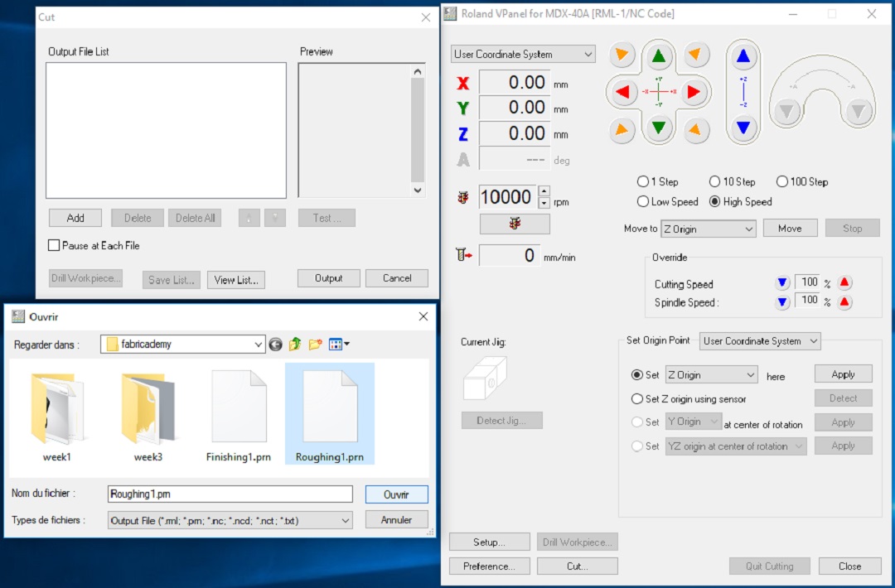
Task: Increase Spindle Speed override with red arrow
Action: click(844, 301)
